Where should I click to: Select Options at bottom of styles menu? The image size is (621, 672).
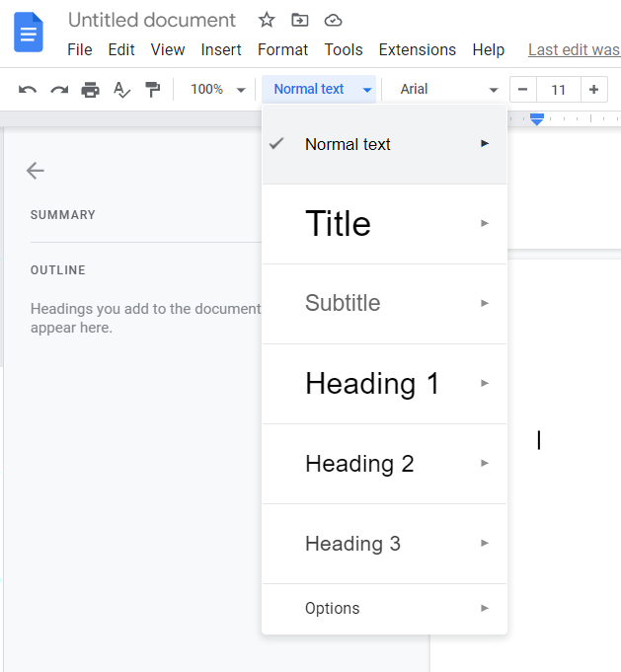pos(384,608)
